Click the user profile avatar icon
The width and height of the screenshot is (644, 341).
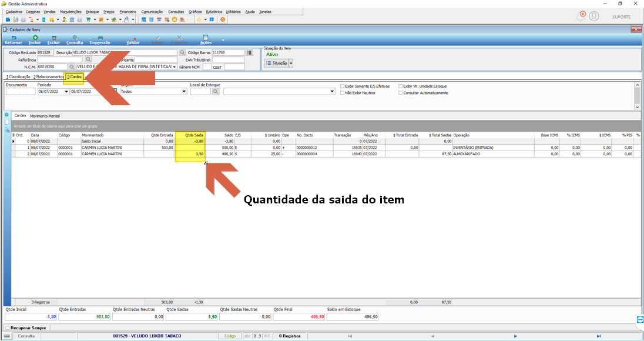[x=594, y=16]
